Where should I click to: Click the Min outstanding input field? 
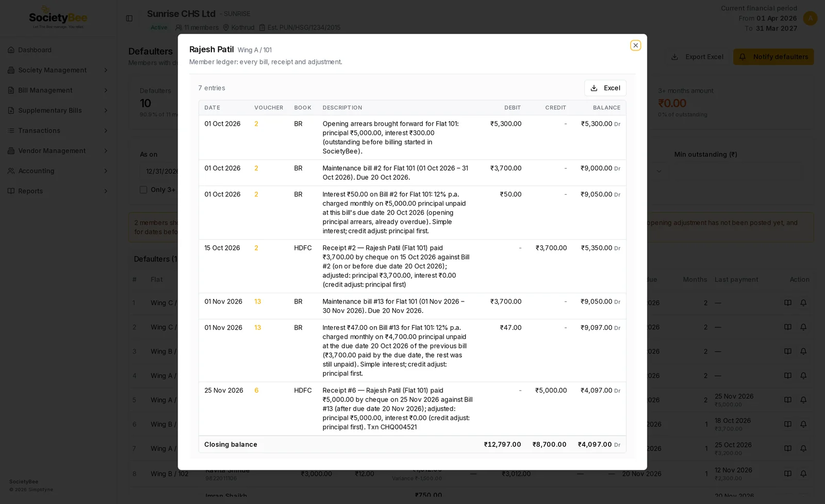coord(737,171)
